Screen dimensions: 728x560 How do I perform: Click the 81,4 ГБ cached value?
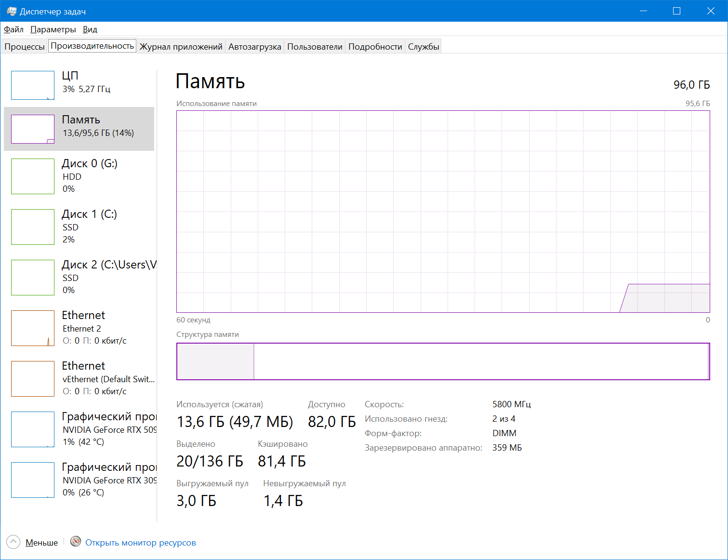(282, 461)
